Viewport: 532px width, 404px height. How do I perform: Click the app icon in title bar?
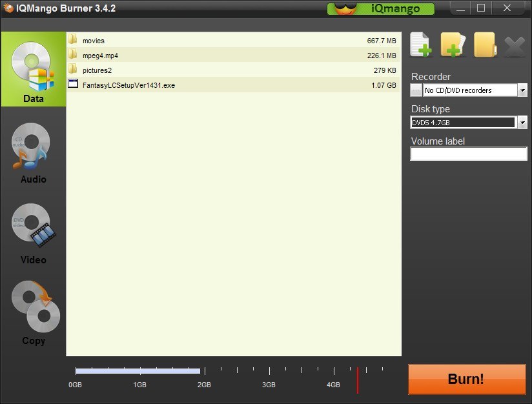pyautogui.click(x=8, y=8)
